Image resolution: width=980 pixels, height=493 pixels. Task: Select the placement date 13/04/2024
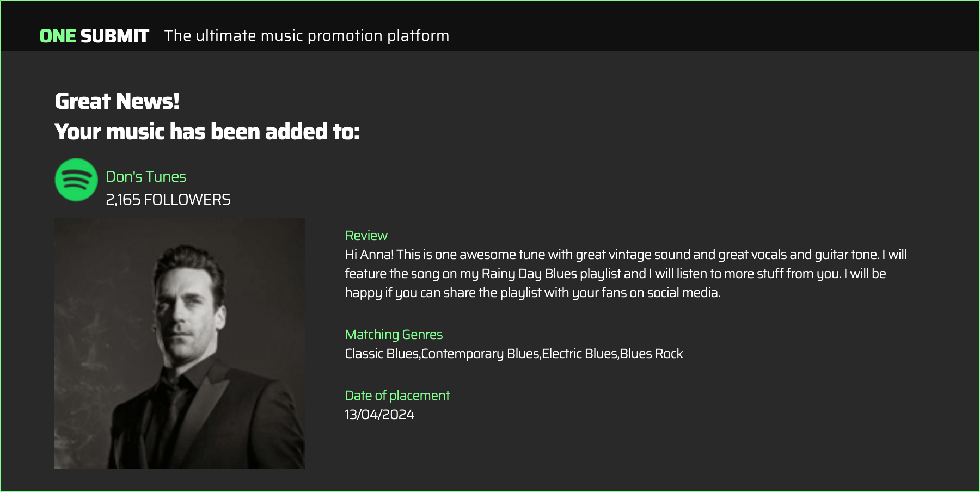click(x=379, y=415)
